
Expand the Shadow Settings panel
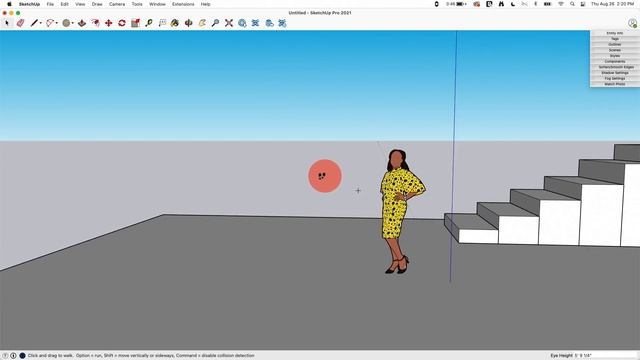tap(615, 73)
